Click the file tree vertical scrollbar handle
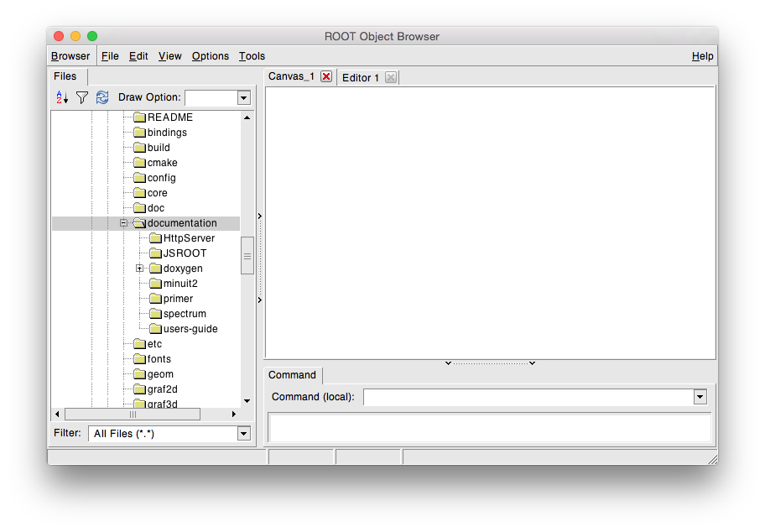Screen dimensions: 765x532 (x=247, y=256)
